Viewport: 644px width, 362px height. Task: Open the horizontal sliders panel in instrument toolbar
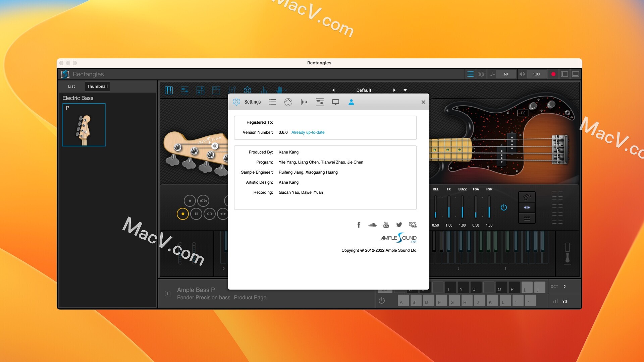pos(184,90)
